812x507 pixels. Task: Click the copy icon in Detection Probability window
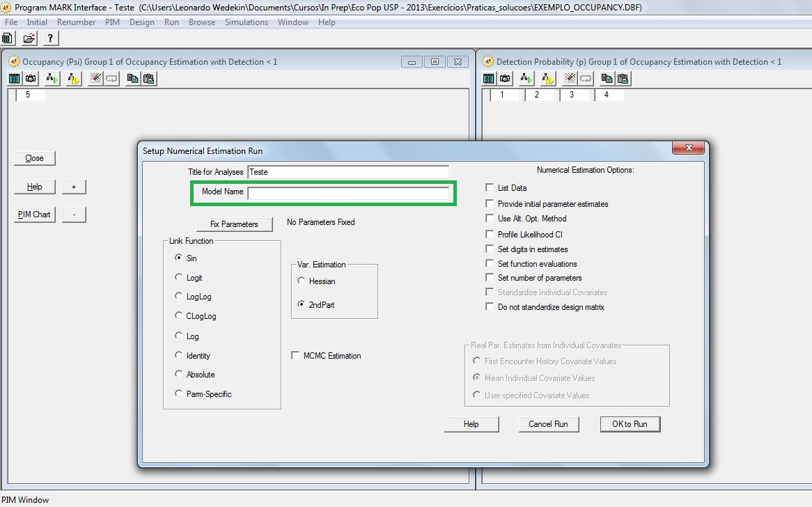coord(607,79)
